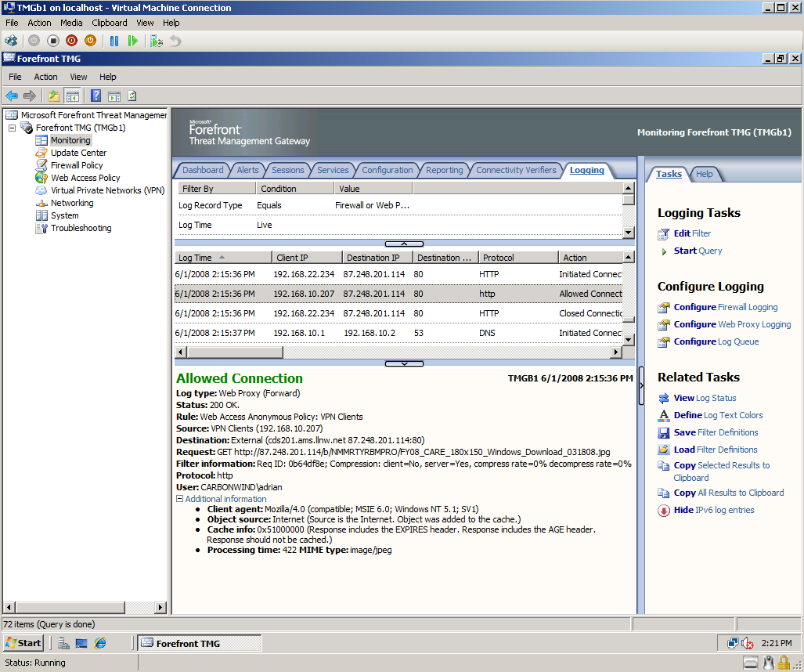Open the Forefront TMG File menu

[15, 77]
